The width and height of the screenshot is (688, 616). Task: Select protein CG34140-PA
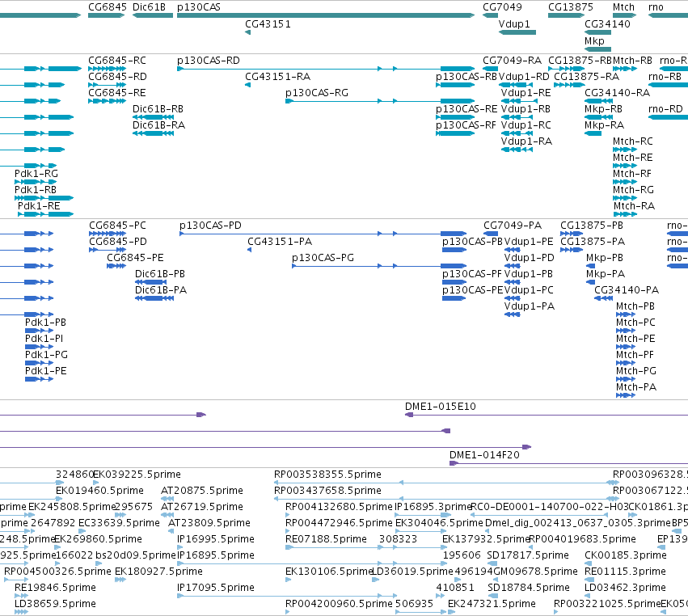coord(603,298)
